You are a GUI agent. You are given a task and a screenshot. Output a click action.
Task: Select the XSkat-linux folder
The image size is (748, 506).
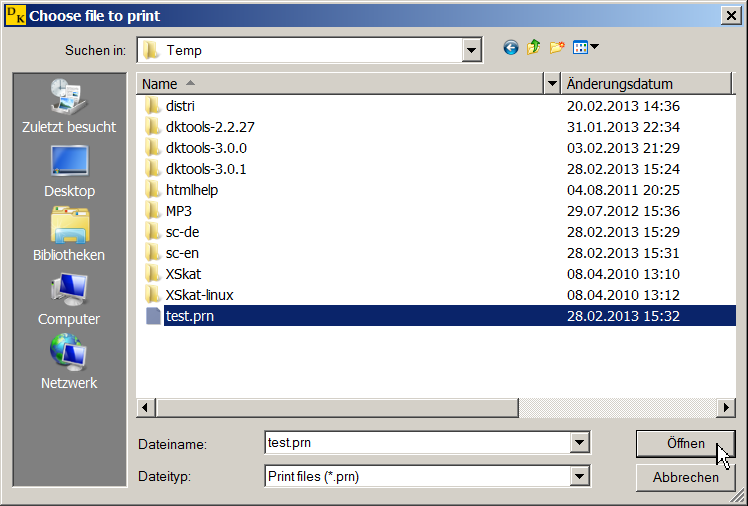pos(199,295)
